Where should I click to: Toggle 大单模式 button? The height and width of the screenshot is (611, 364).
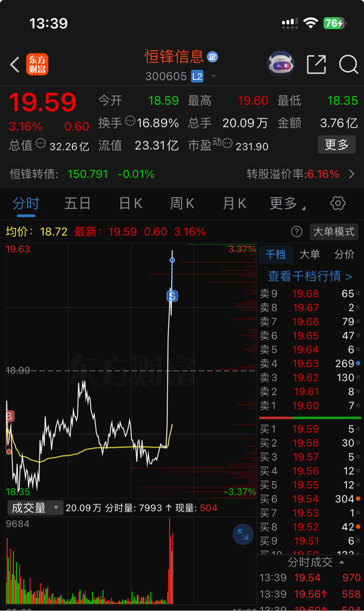[334, 231]
